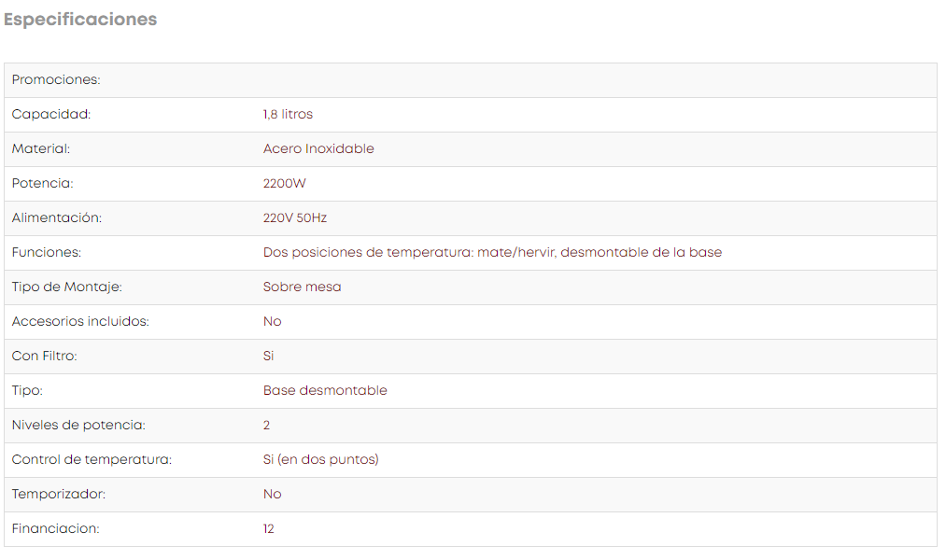Click the Especificaciones heading
Image resolution: width=946 pixels, height=560 pixels.
(x=80, y=20)
